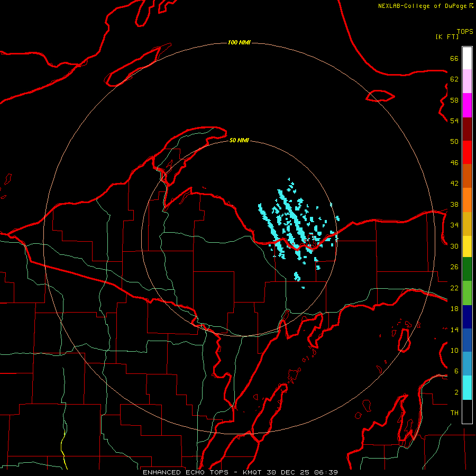
Task: Click legend value 18
Action: (454, 309)
